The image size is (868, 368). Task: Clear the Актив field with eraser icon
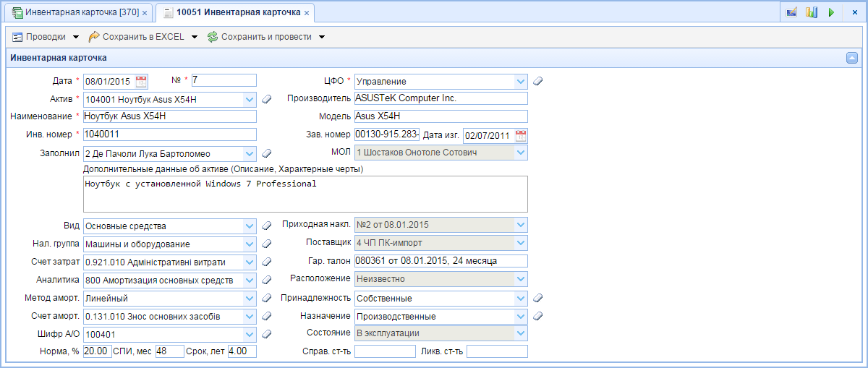click(x=265, y=99)
